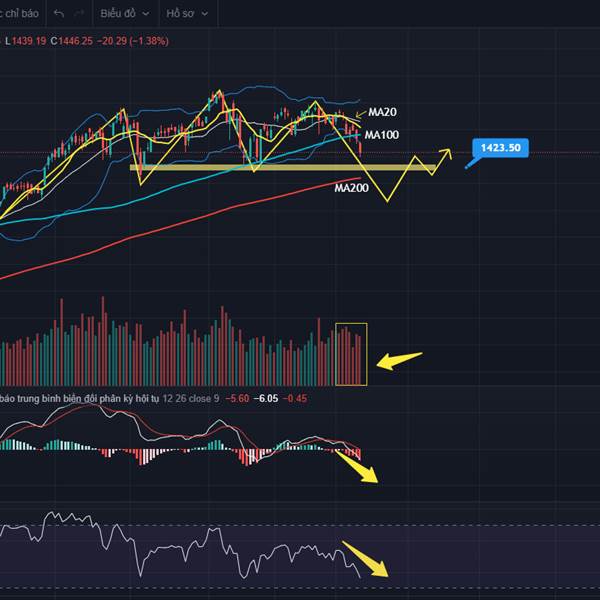Click the undo arrow in top toolbar

click(x=59, y=14)
